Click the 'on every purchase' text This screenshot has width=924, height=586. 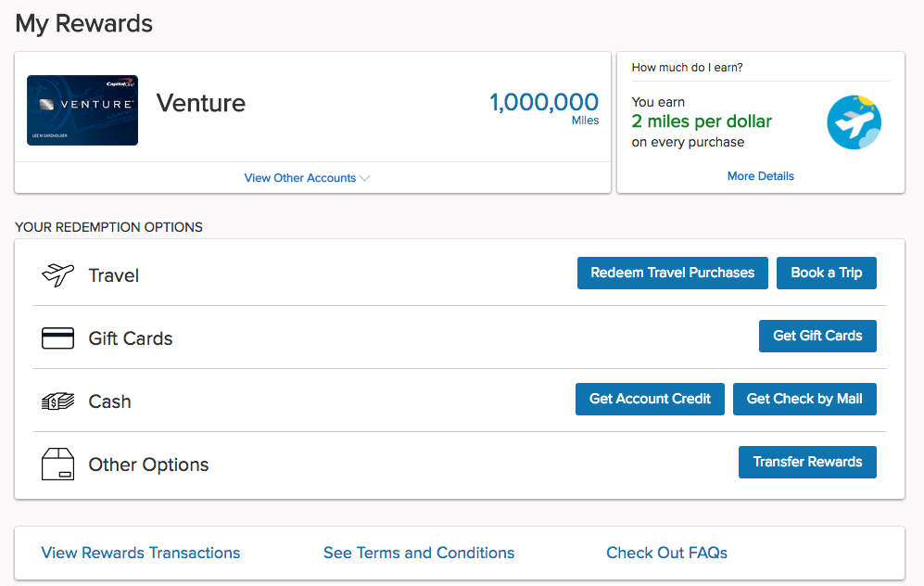[x=688, y=142]
